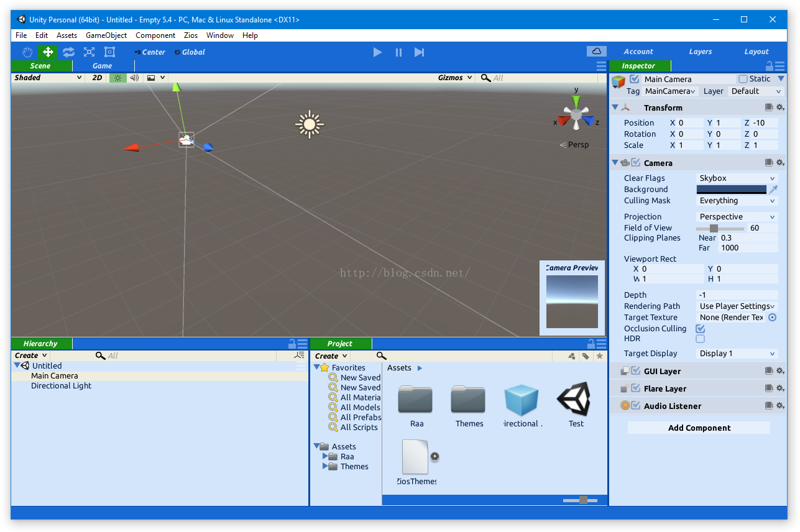
Task: Open Target Texture object picker
Action: 773,318
